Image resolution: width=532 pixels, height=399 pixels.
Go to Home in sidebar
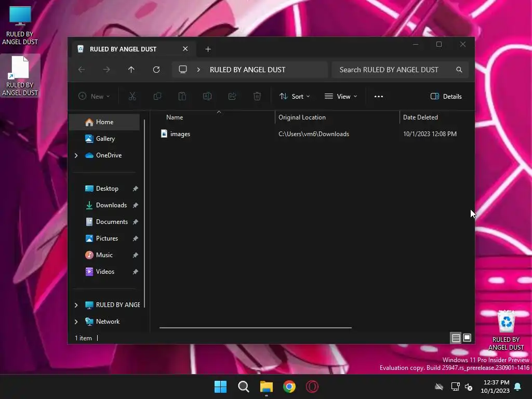[104, 122]
